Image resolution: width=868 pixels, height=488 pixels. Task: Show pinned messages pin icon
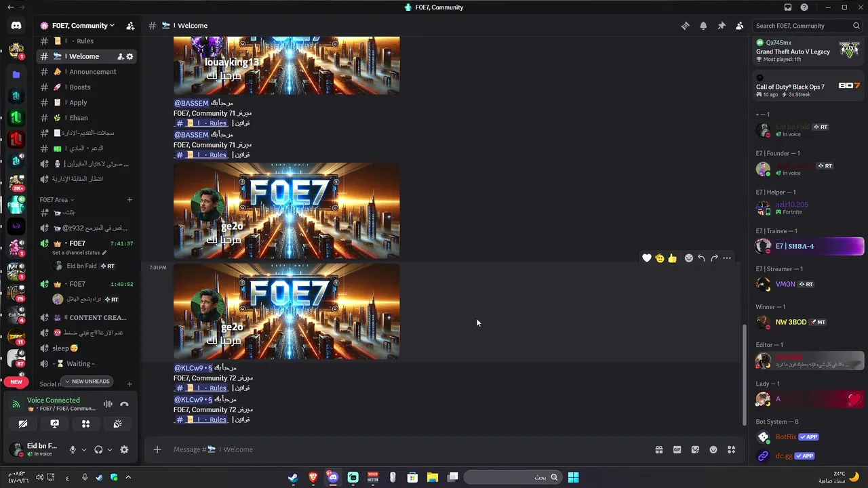[722, 26]
